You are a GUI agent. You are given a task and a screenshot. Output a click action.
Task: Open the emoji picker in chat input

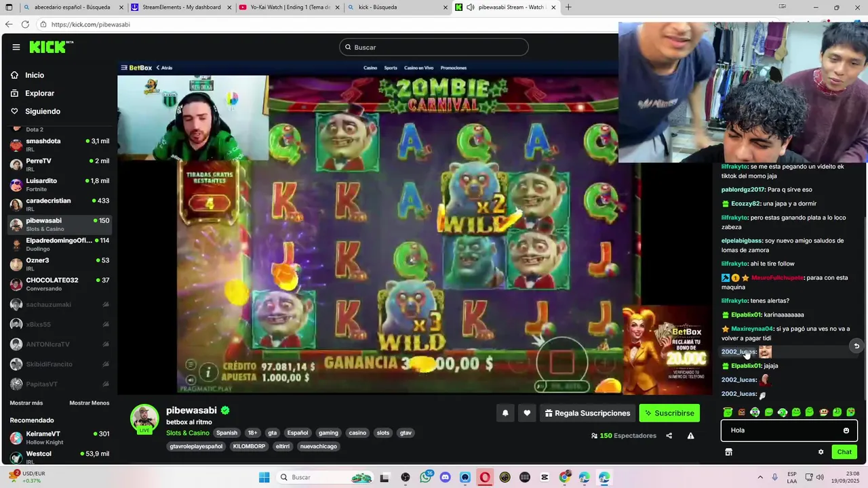point(846,430)
